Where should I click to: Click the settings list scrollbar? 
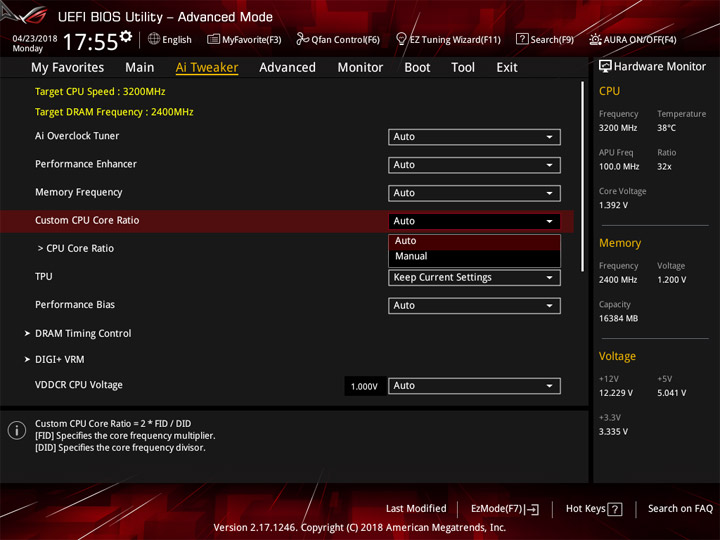click(x=583, y=177)
